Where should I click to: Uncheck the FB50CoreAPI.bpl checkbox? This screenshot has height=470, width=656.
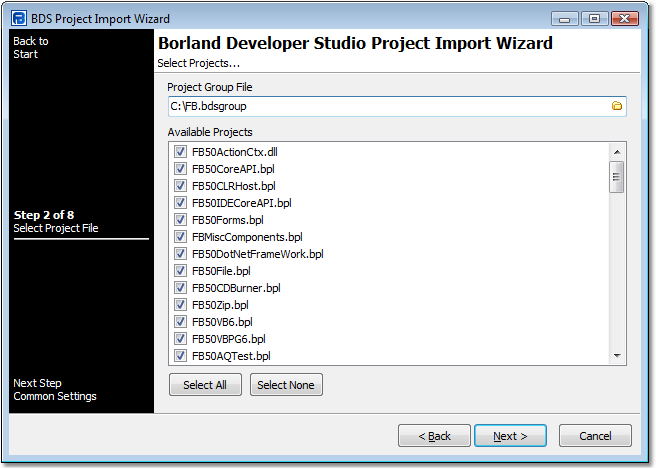coord(180,169)
